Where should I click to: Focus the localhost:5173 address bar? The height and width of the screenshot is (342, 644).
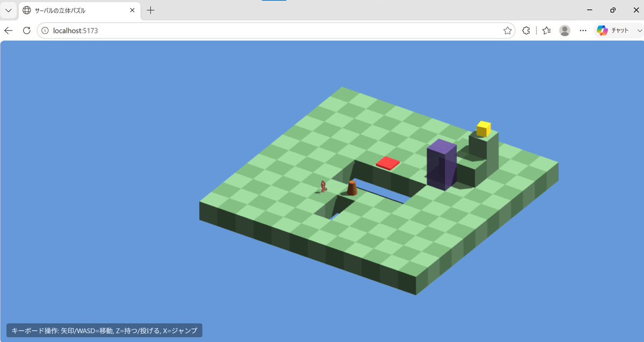pyautogui.click(x=276, y=31)
